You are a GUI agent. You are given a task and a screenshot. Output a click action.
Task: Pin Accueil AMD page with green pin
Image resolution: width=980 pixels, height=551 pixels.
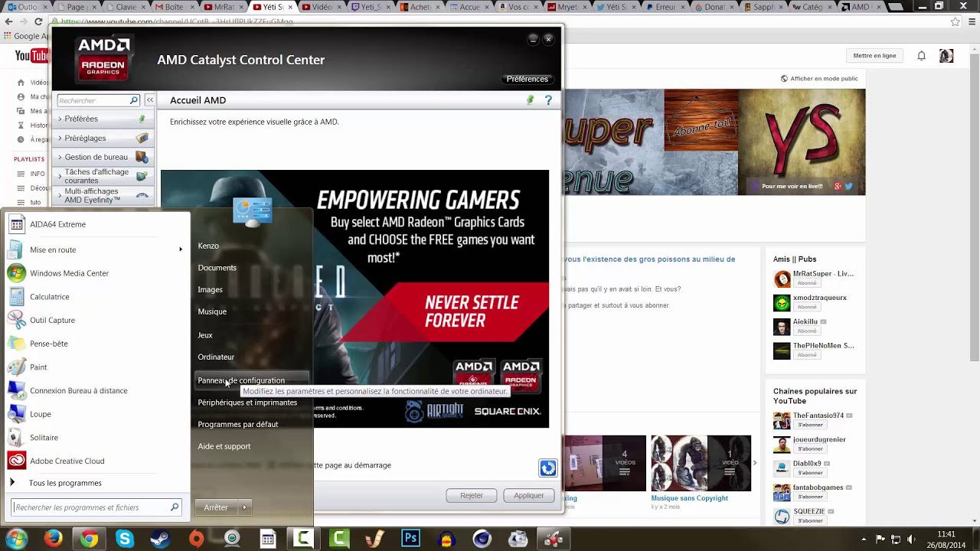pos(530,100)
